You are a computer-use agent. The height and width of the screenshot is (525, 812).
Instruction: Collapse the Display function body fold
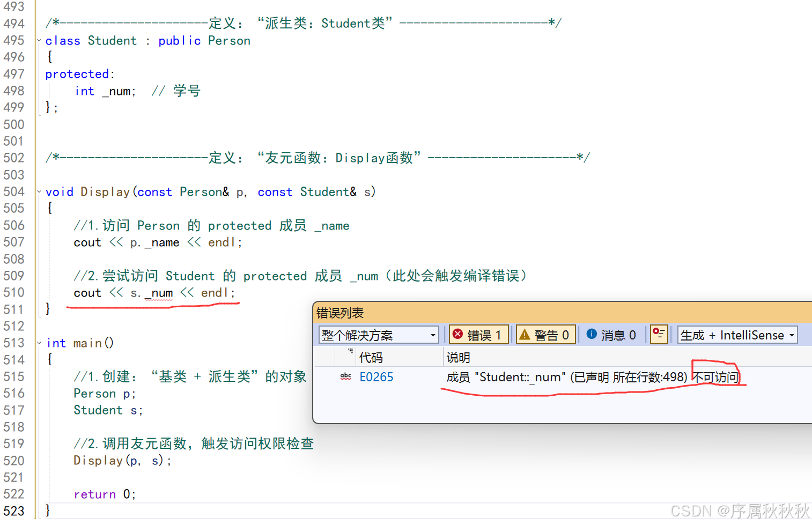pos(39,191)
